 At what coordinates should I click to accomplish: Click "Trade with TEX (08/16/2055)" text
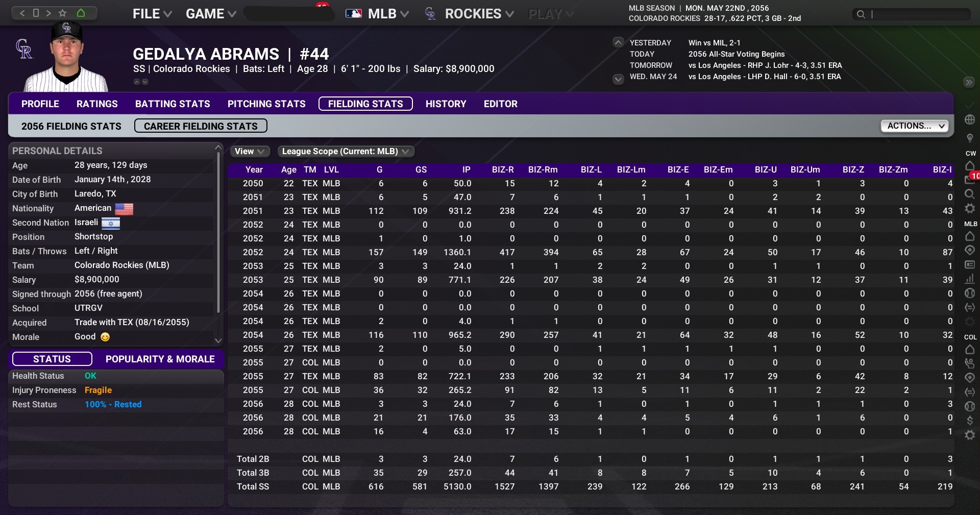[x=132, y=323]
